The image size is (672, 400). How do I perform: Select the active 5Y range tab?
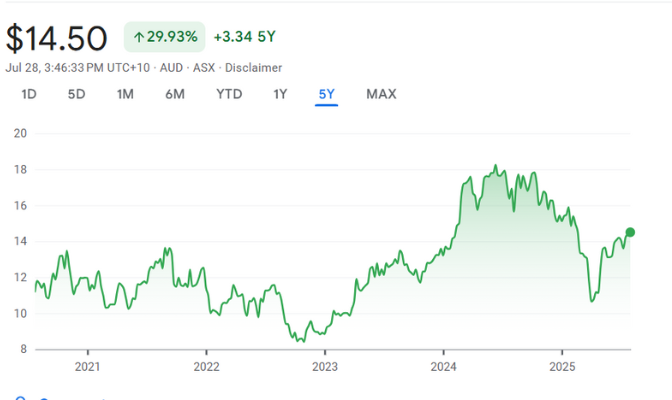tap(327, 94)
